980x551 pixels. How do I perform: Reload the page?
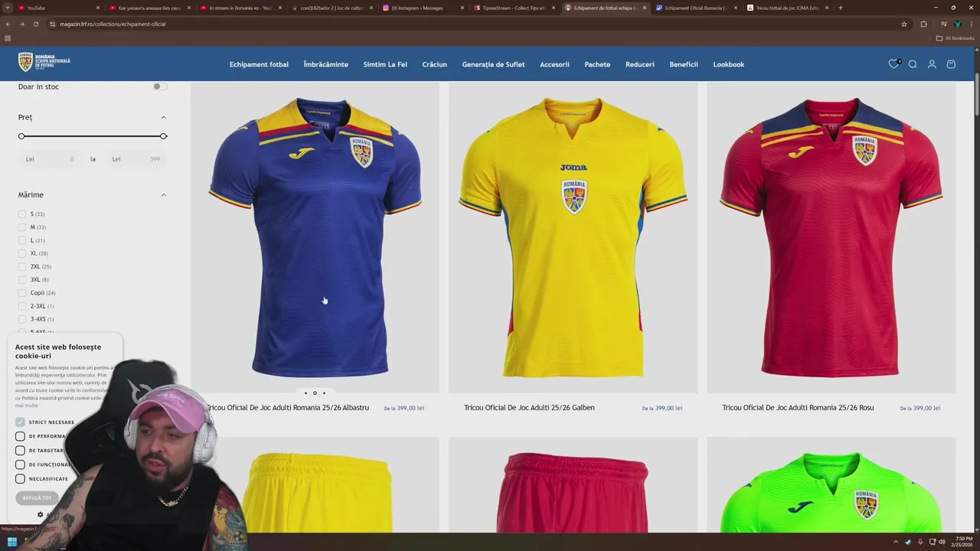pyautogui.click(x=35, y=24)
